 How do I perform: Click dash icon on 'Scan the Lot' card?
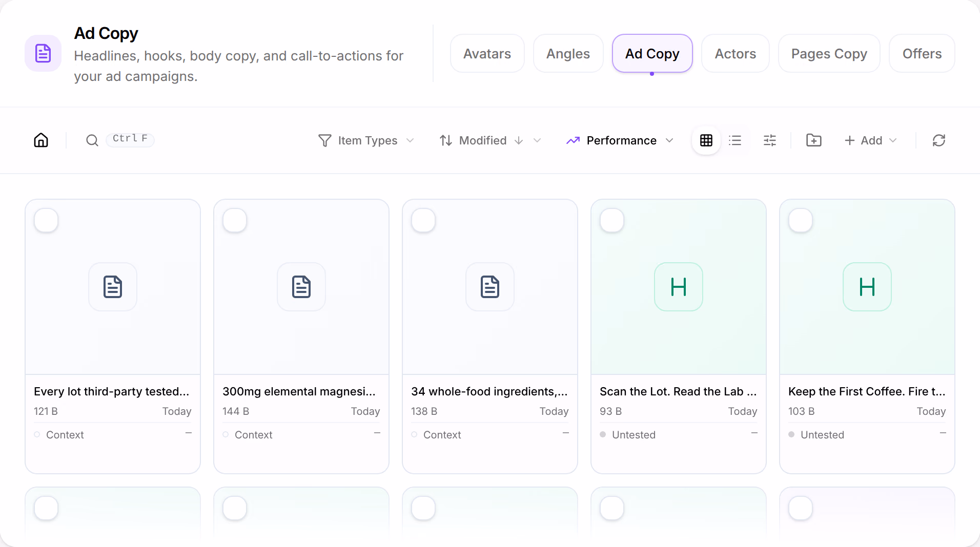click(x=754, y=433)
